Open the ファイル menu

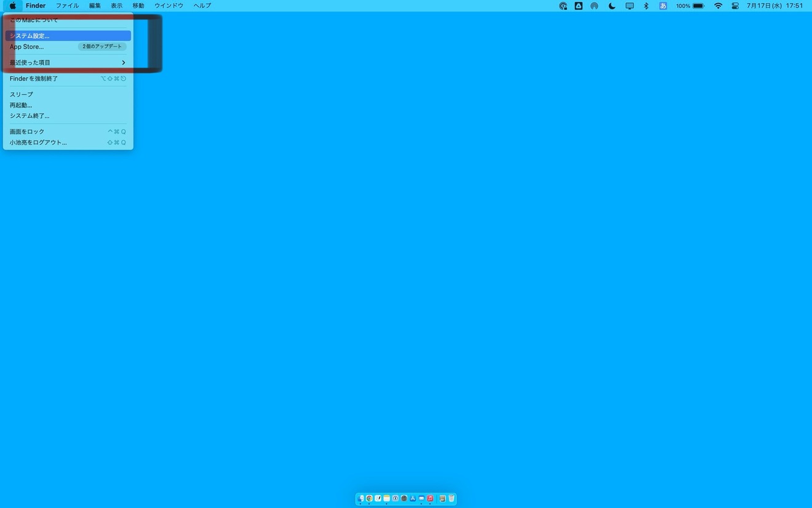click(67, 6)
